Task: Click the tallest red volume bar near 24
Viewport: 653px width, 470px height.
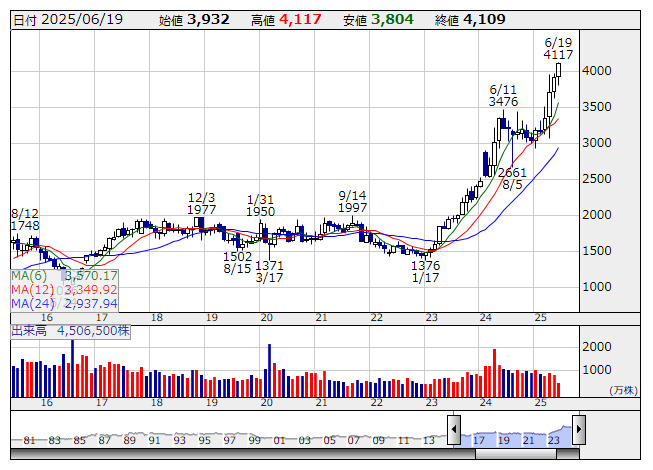Action: click(494, 373)
